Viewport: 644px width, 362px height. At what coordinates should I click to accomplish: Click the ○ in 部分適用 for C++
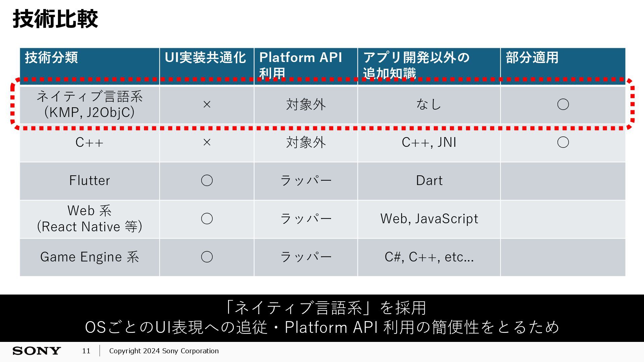point(563,142)
